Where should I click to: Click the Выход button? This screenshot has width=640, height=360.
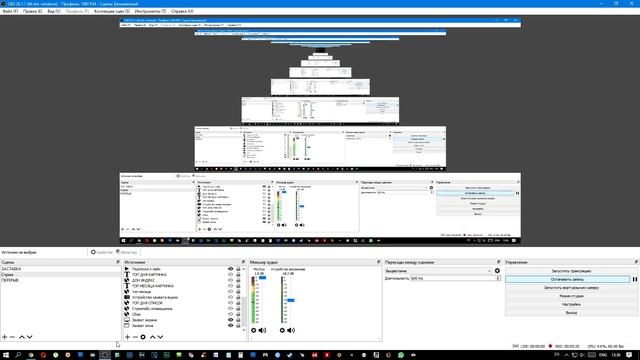571,313
